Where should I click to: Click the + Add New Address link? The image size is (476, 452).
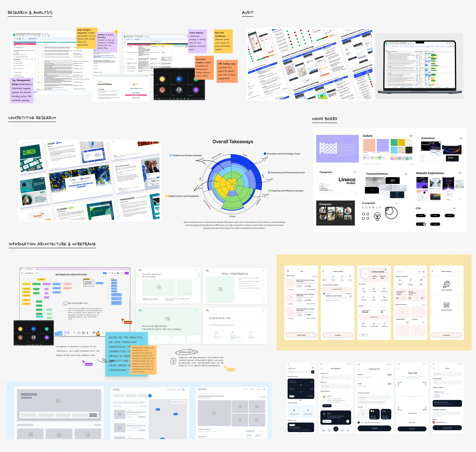[x=337, y=289]
